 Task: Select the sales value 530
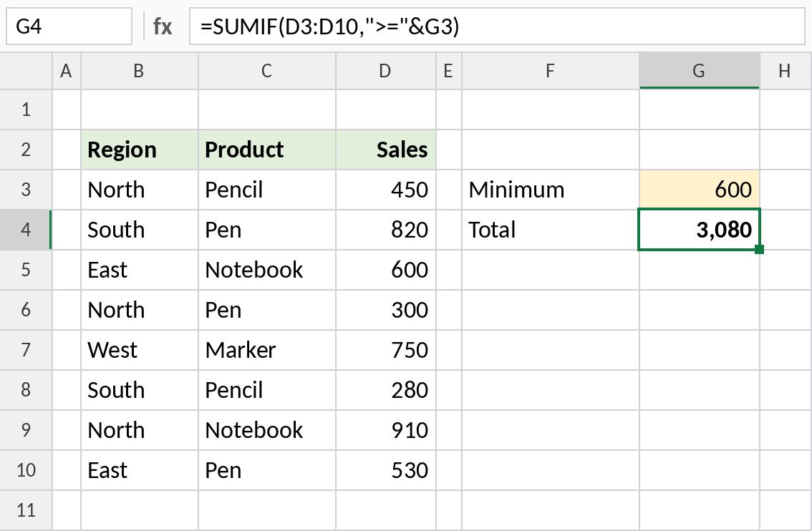click(386, 470)
